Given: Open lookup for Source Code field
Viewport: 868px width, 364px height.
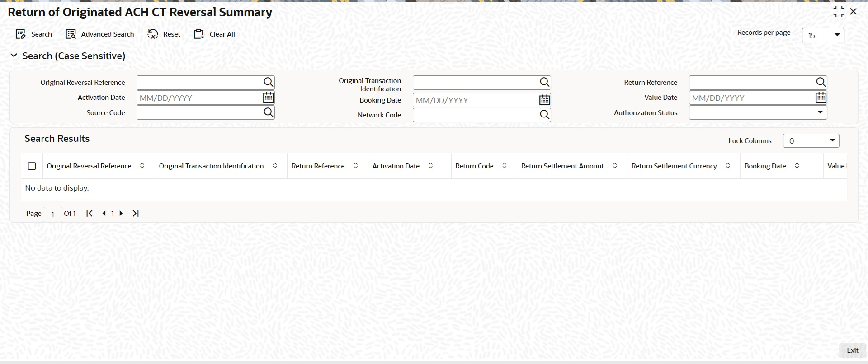Looking at the screenshot, I should [x=269, y=112].
